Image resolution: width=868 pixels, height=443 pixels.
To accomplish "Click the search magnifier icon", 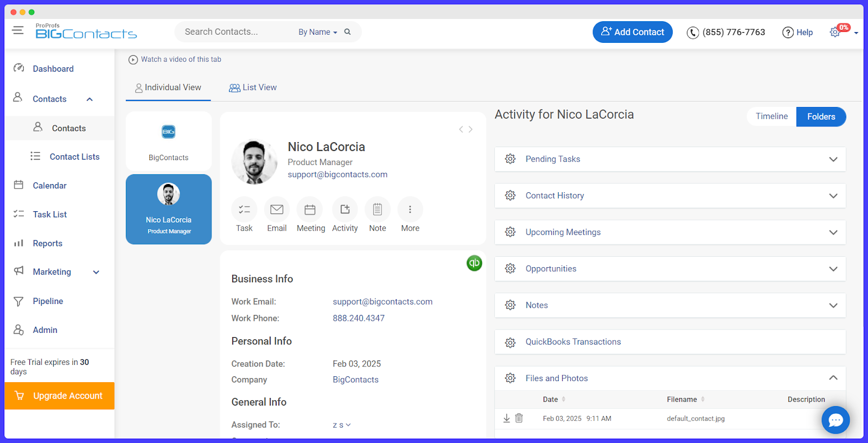I will click(x=347, y=32).
